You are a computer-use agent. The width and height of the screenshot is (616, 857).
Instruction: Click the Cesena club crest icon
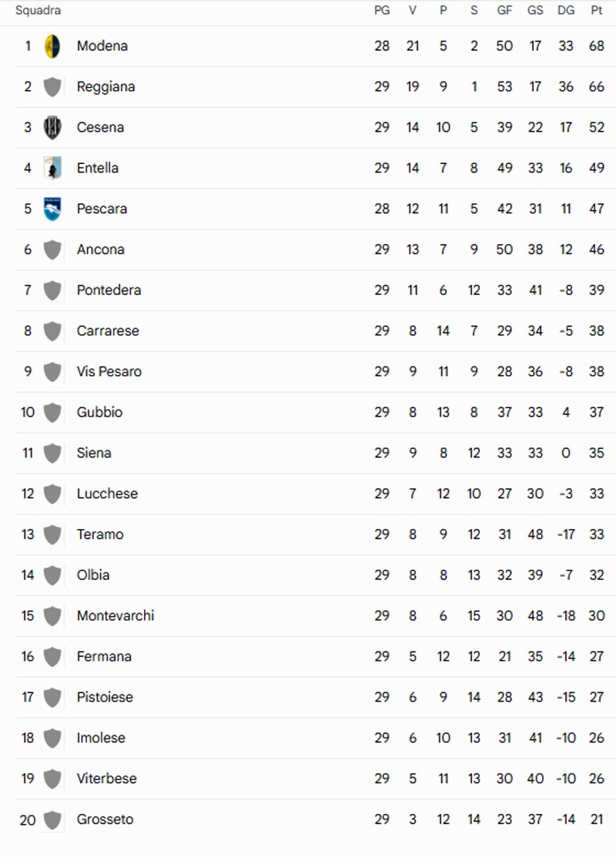(x=52, y=127)
